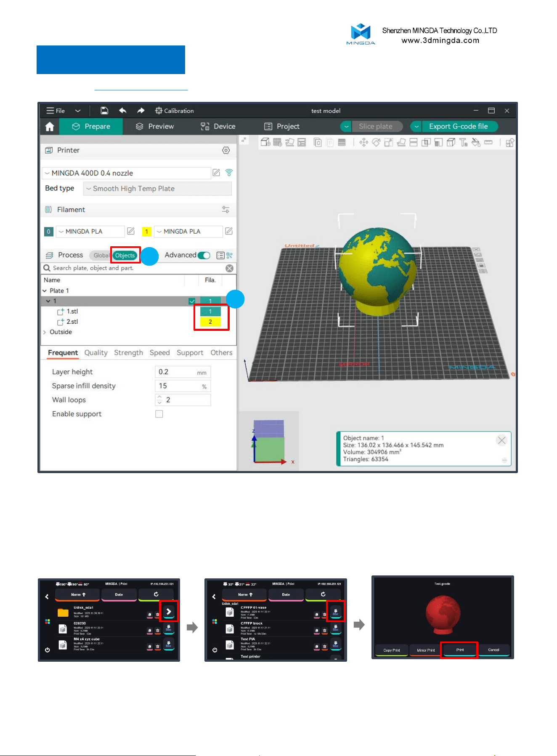The image size is (557, 756).
Task: Switch to the Prepare tab
Action: pos(91,126)
